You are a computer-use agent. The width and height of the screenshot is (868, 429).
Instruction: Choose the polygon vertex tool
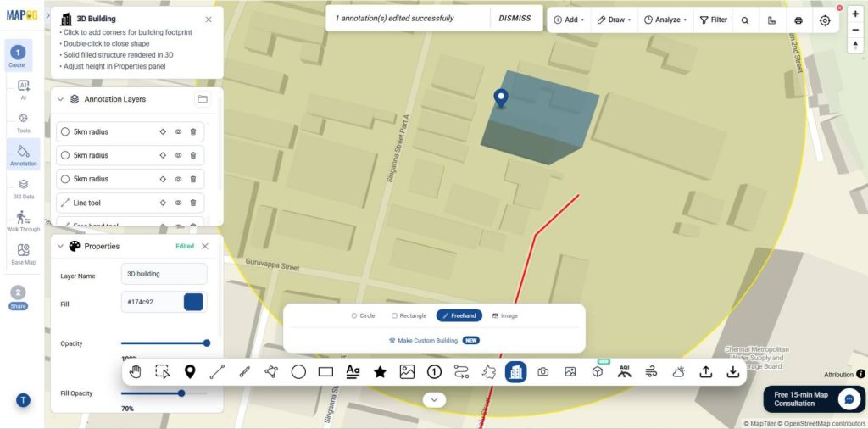click(x=271, y=372)
